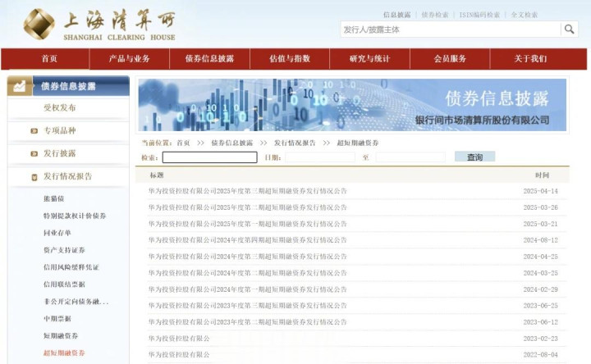Focus the 日期 start date field
591x364 pixels.
[320, 157]
